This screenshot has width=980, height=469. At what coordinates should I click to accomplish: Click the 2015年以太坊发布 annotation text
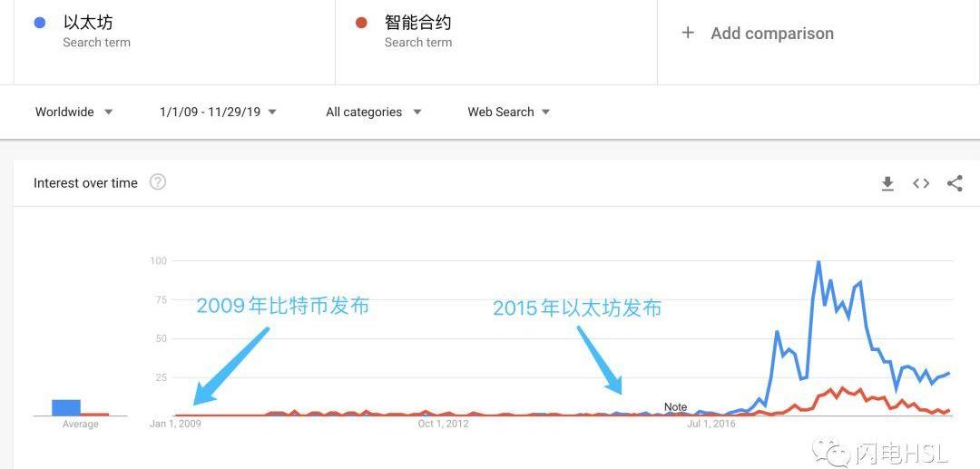577,308
